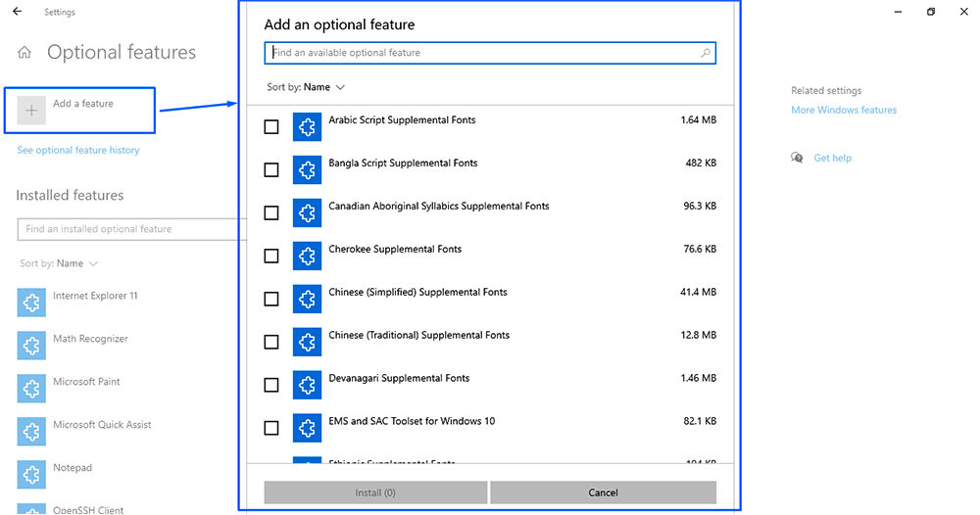Image resolution: width=980 pixels, height=515 pixels.
Task: Click Add a feature button
Action: coord(80,111)
